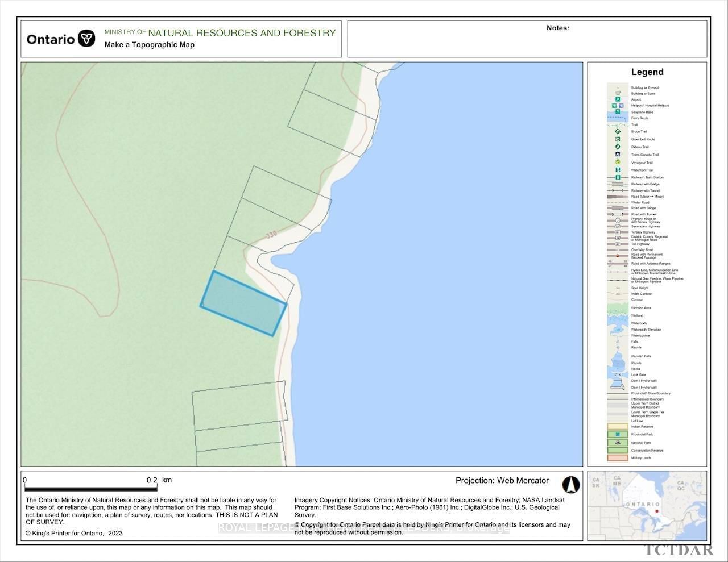Screen dimensions: 728x562
Task: Click inside the Notes box
Action: pyautogui.click(x=527, y=43)
